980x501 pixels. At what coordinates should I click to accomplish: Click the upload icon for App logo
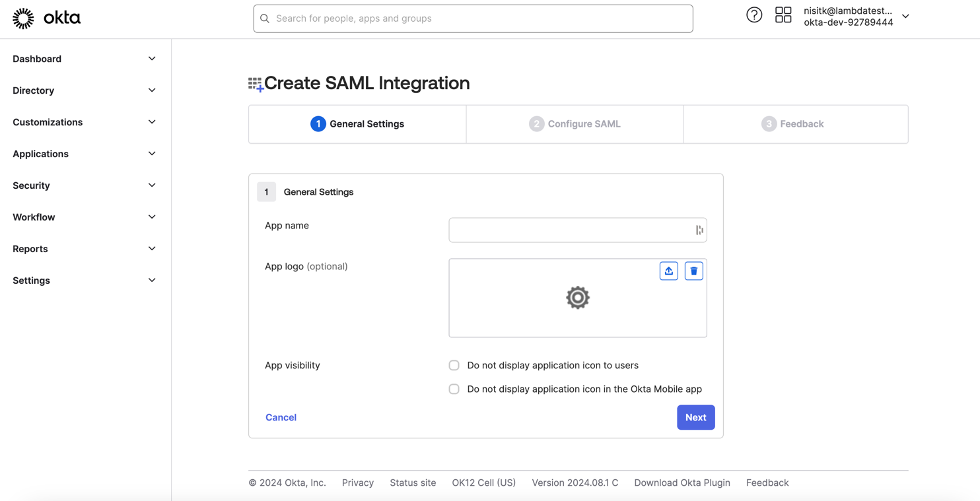[668, 271]
